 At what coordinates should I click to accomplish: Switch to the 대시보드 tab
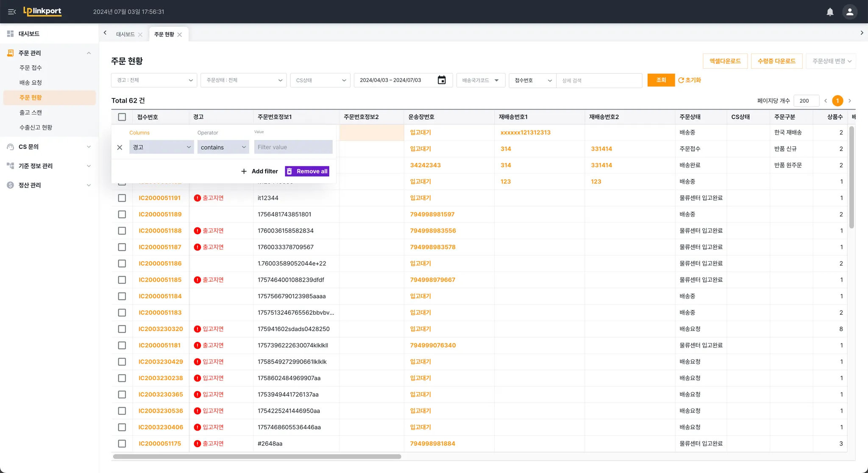point(125,34)
